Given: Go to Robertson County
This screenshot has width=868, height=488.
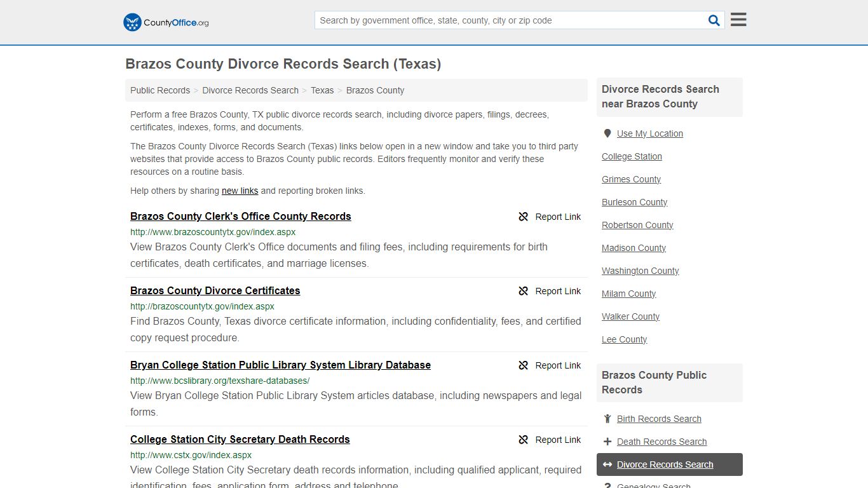Looking at the screenshot, I should click(x=637, y=225).
